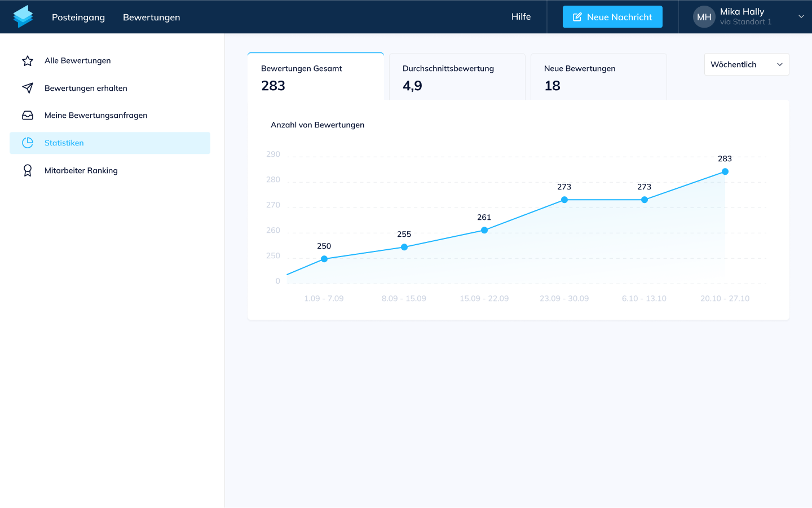
Task: Open Mitarbeiter Ranking page
Action: (x=81, y=170)
